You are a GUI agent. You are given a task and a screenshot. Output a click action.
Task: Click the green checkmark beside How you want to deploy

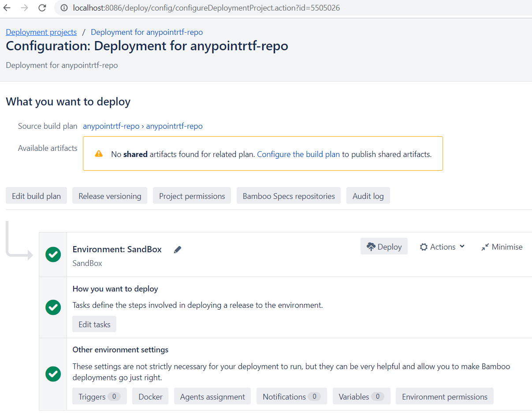tap(53, 307)
